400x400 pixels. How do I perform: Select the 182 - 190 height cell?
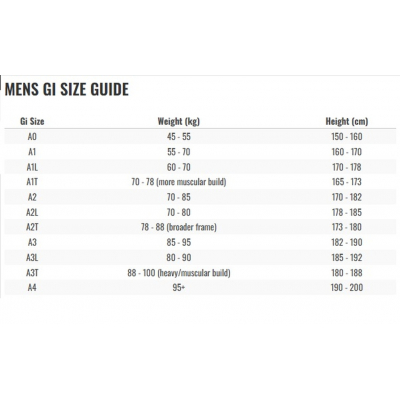tap(347, 243)
